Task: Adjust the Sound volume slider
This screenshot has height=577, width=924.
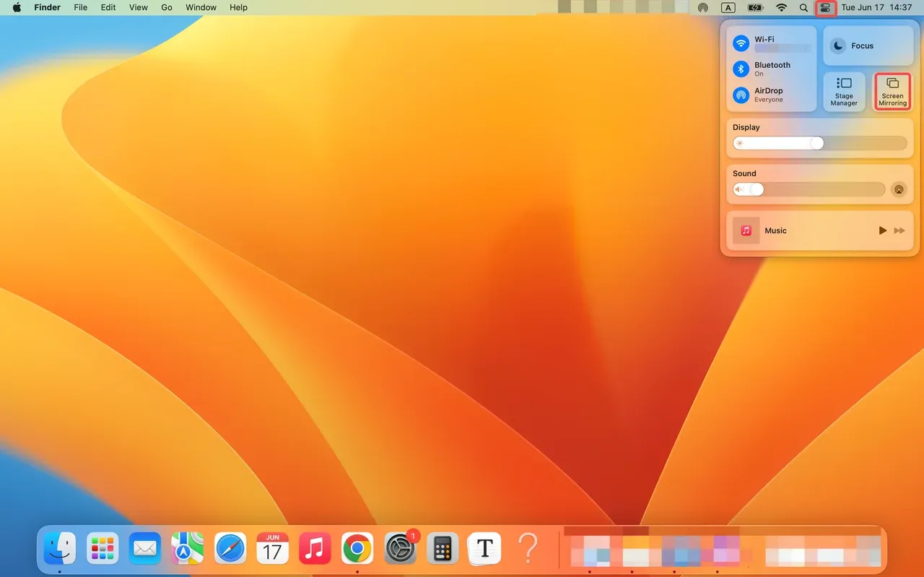Action: (x=808, y=189)
